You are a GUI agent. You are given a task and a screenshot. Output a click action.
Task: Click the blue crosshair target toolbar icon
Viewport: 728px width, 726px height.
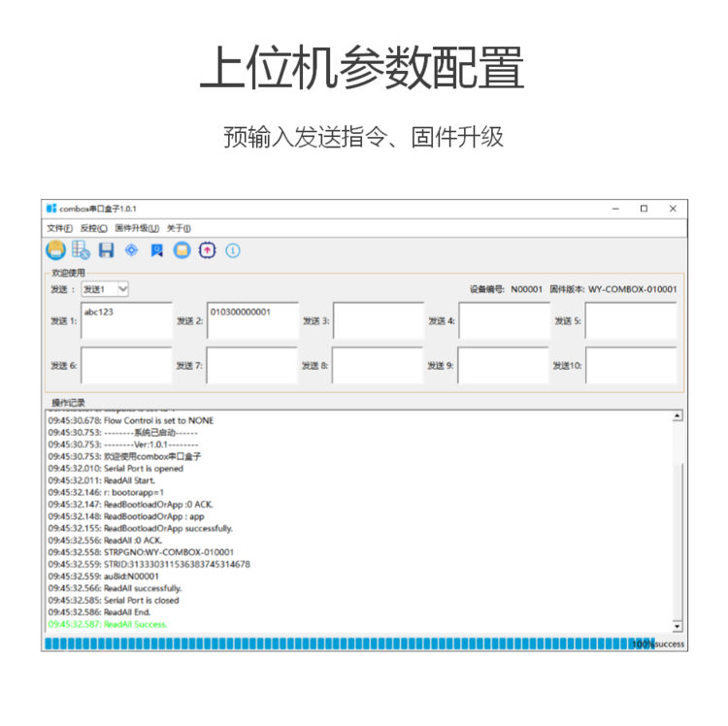coord(132,250)
